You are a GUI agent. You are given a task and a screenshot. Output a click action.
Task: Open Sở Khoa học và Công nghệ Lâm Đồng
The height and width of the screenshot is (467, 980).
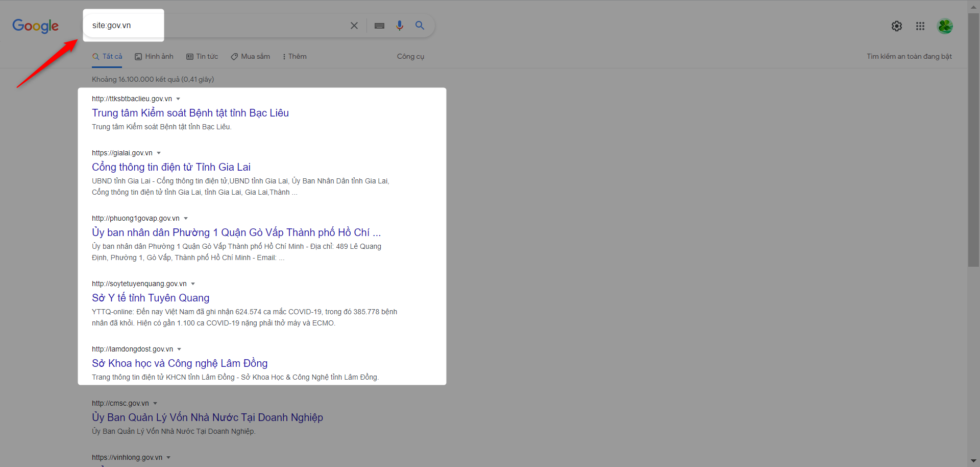point(180,363)
